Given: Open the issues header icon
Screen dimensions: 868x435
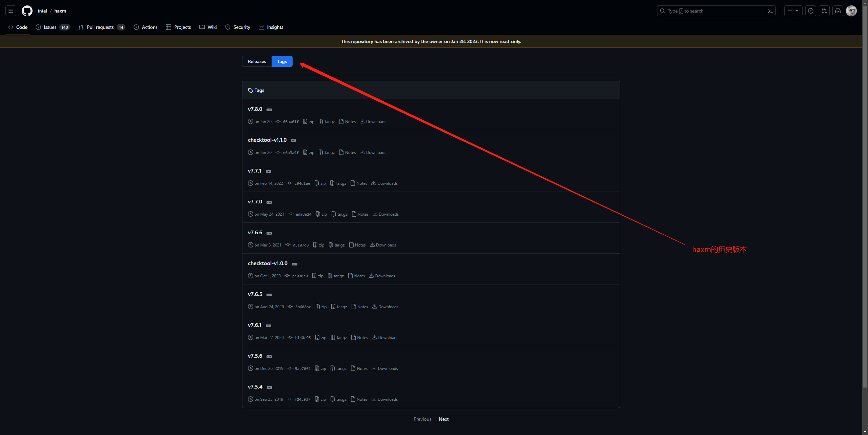Looking at the screenshot, I should 810,11.
